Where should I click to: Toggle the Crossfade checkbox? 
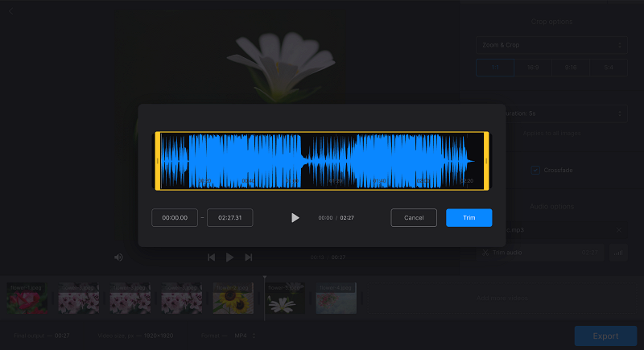[x=535, y=171]
